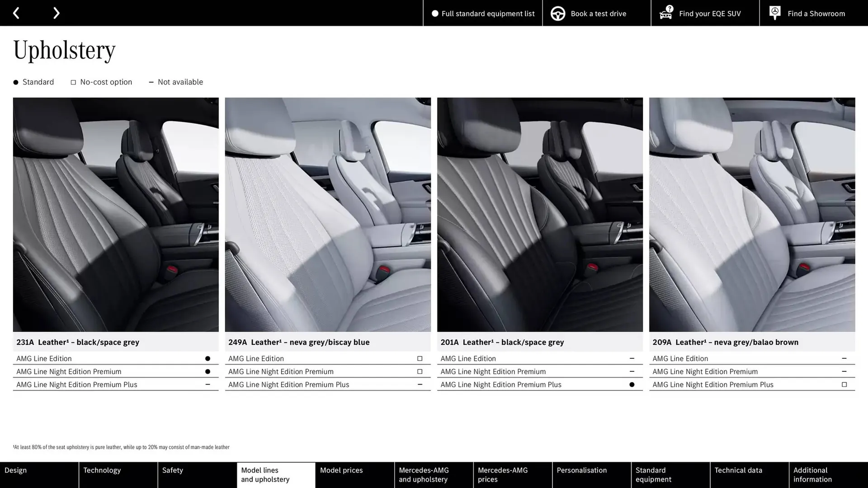Switch to the Technology tab
The image size is (868, 488).
coord(118,475)
